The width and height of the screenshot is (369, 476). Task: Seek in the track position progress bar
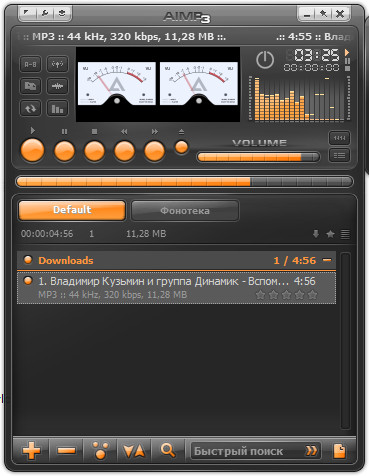click(184, 182)
